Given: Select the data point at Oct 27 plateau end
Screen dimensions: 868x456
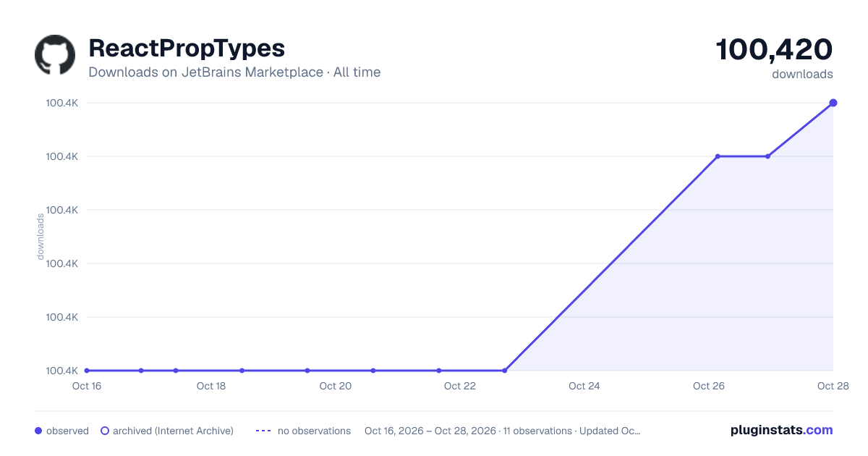Looking at the screenshot, I should click(767, 156).
